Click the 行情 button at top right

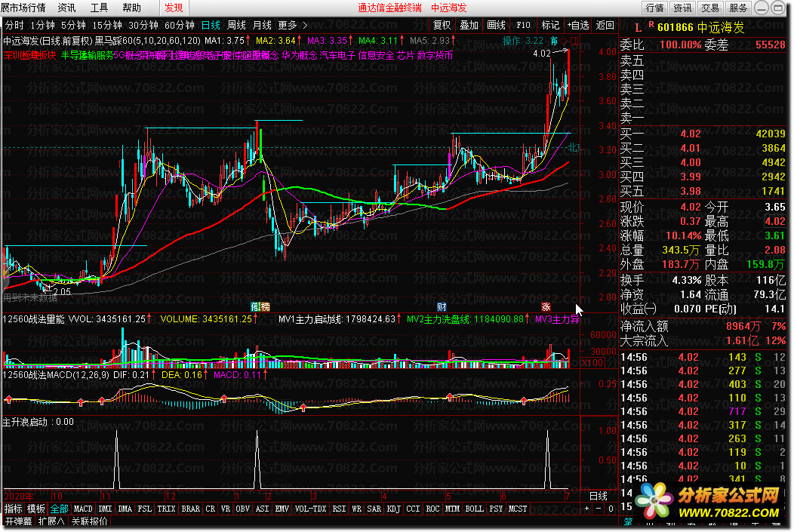coord(654,8)
